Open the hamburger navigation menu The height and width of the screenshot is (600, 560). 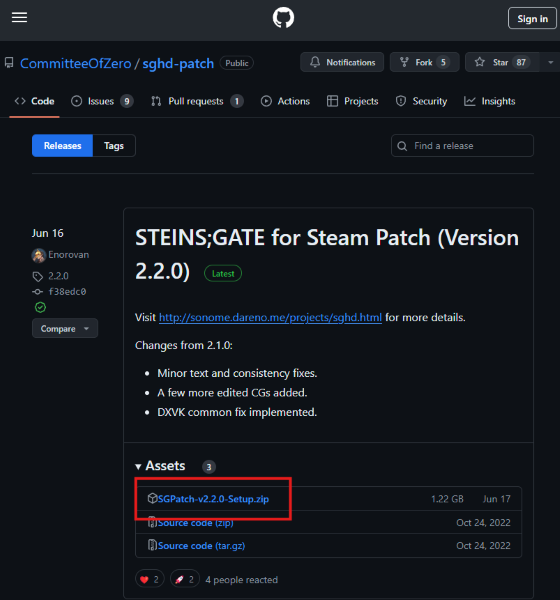[x=19, y=18]
